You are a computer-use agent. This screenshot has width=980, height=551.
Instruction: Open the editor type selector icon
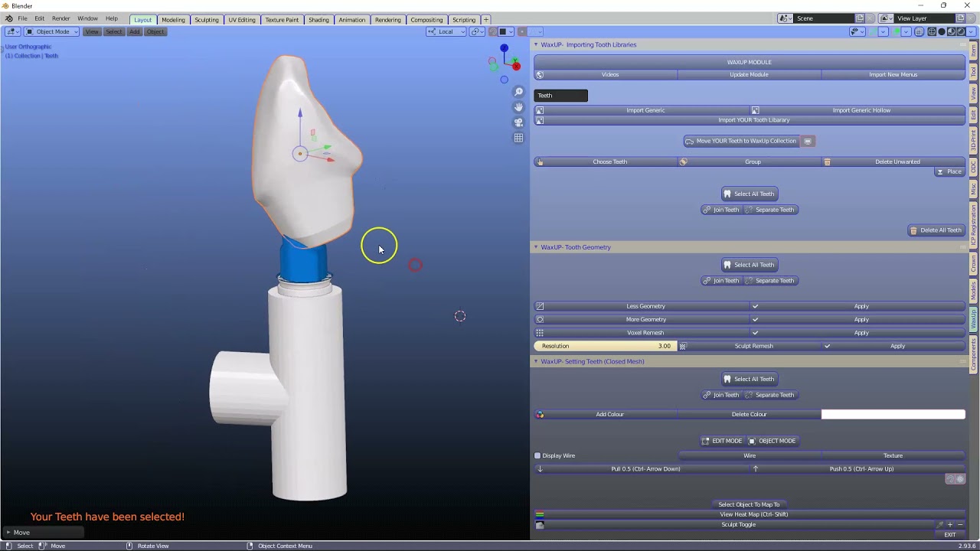[12, 31]
